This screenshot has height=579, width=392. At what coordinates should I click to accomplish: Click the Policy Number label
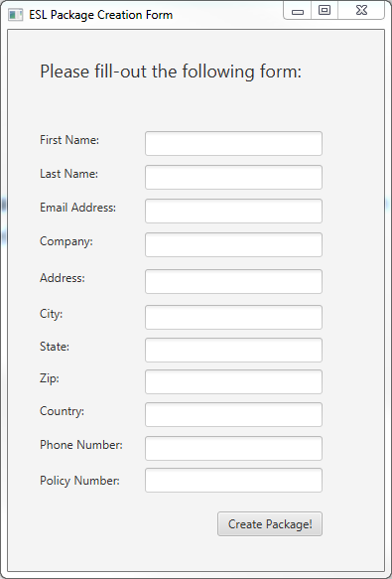coord(79,481)
